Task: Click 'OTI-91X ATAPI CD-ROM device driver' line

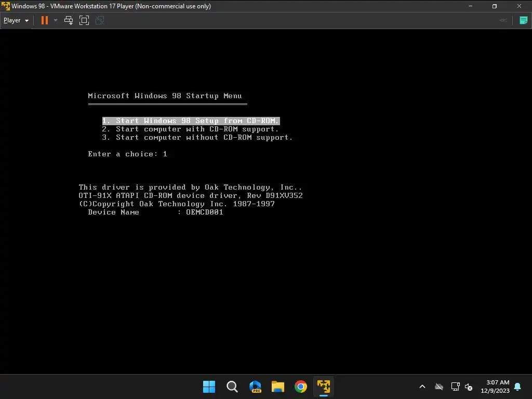Action: coord(191,196)
